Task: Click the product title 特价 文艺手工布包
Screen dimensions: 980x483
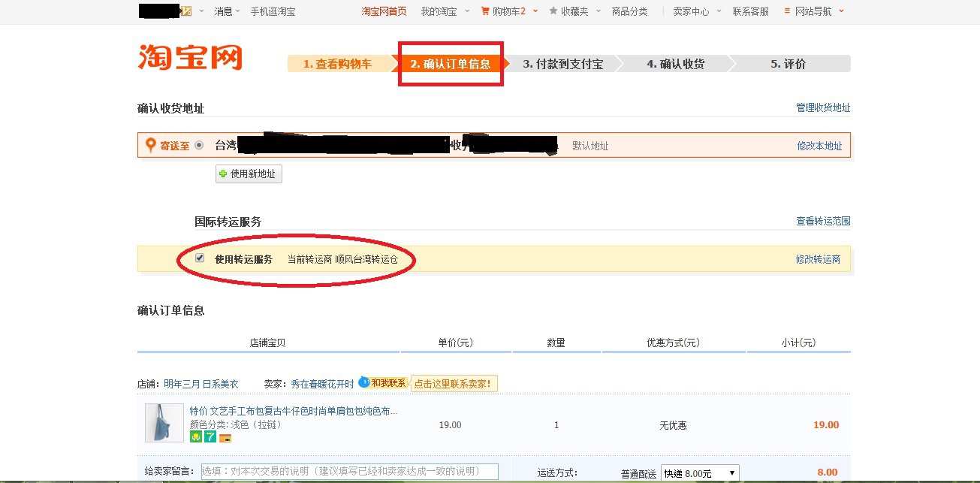Action: click(x=294, y=411)
